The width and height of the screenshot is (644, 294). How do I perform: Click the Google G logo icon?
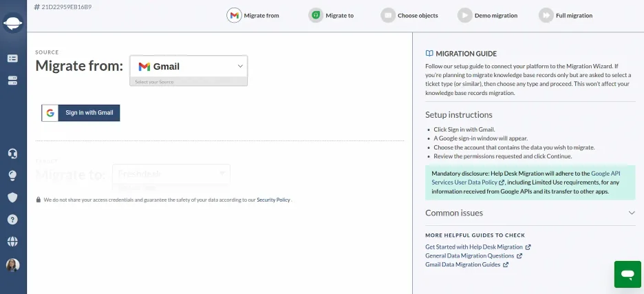point(50,113)
